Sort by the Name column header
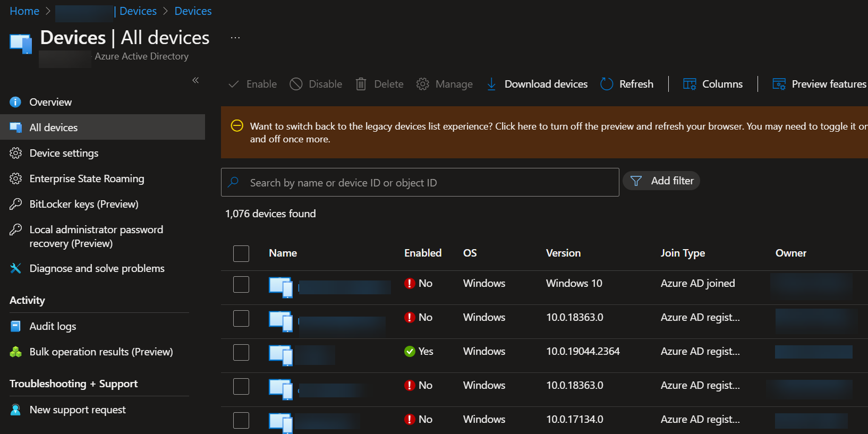Image resolution: width=868 pixels, height=434 pixels. (x=283, y=253)
